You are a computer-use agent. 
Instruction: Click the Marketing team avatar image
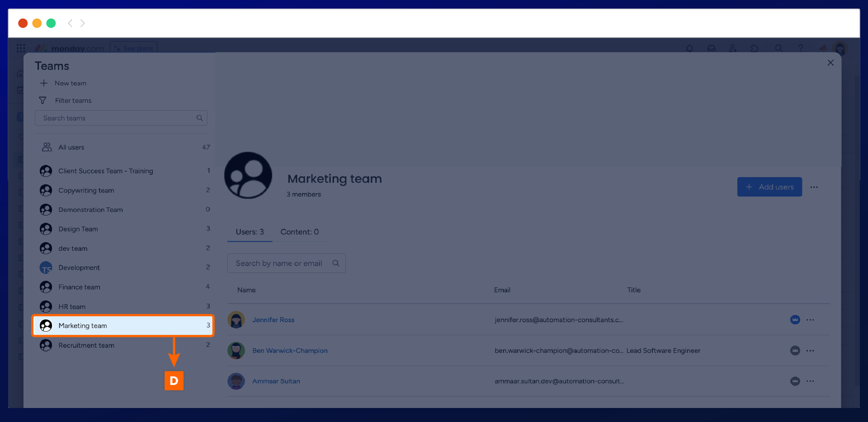tap(248, 175)
